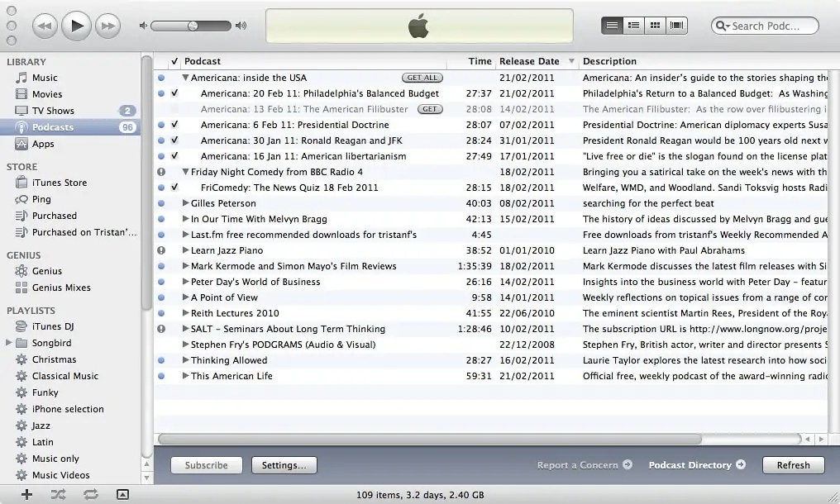Screen dimensions: 840x504
Task: Sort by Podcast column header
Action: tap(313, 62)
